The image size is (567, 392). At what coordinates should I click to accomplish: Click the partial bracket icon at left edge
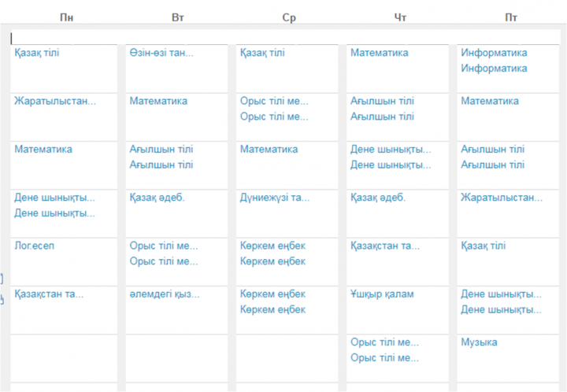[x=2, y=279]
